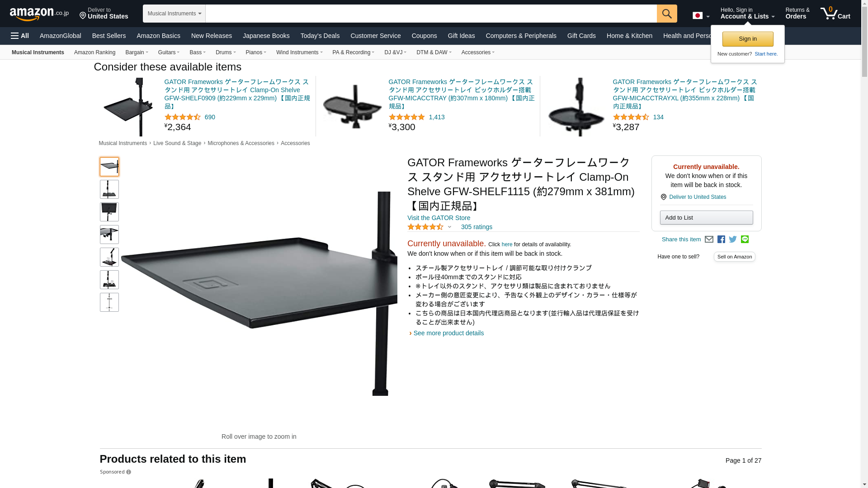Share this item via email icon
This screenshot has width=868, height=488.
709,239
